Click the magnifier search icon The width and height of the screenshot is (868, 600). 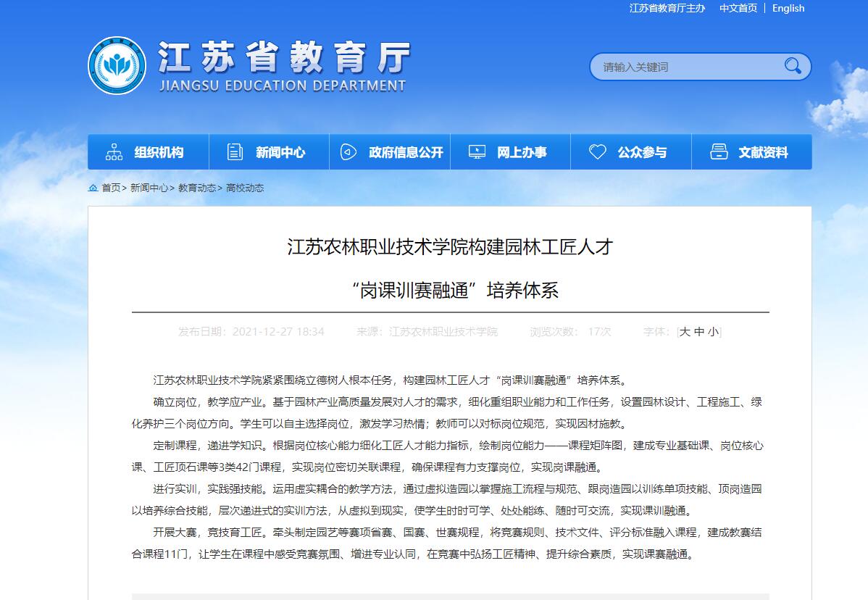coord(793,66)
